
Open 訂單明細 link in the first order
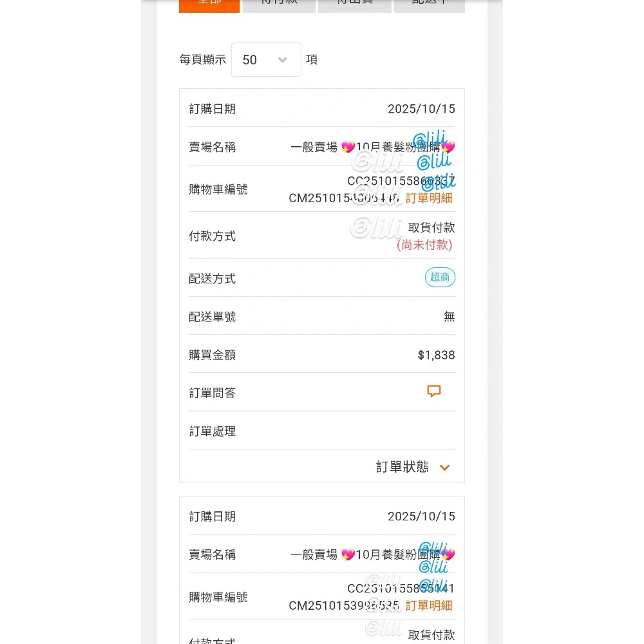click(429, 198)
